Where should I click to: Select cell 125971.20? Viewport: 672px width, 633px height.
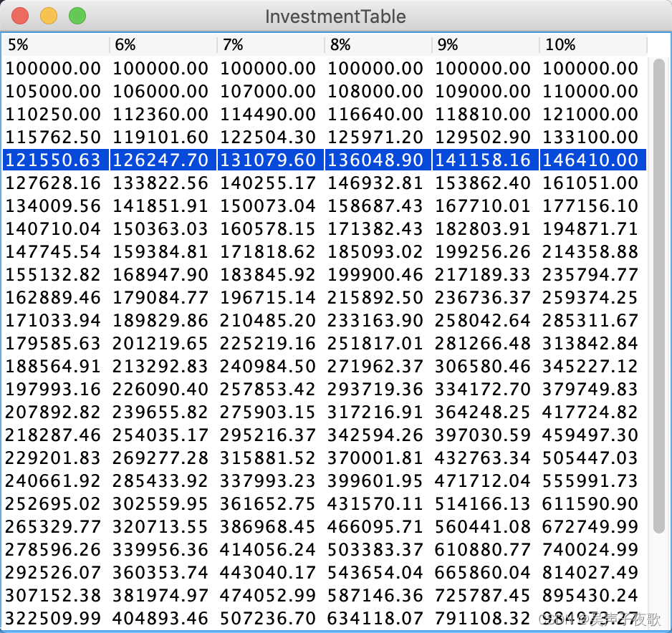(x=378, y=137)
